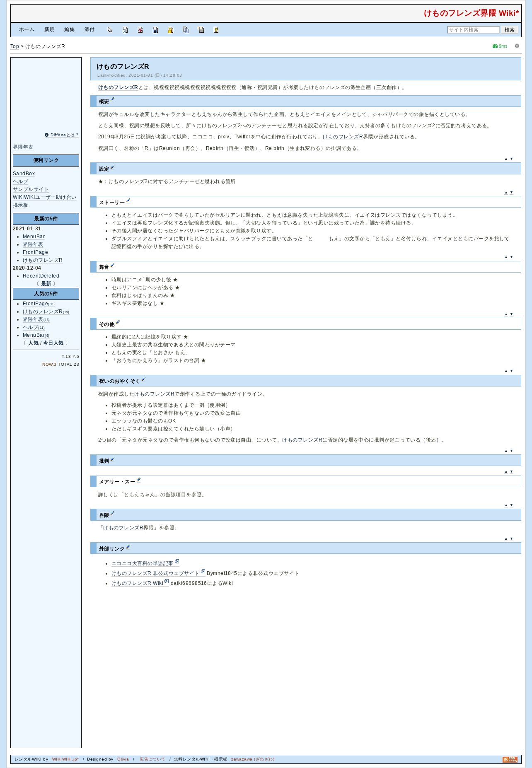Edit the 外部リンク section via pencil icon
532x768 pixels.
pos(128,547)
